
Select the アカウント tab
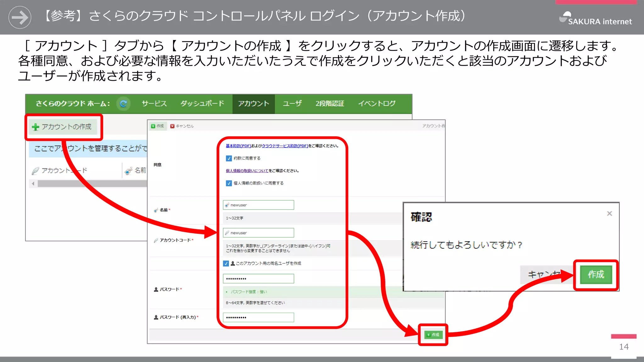pos(253,104)
